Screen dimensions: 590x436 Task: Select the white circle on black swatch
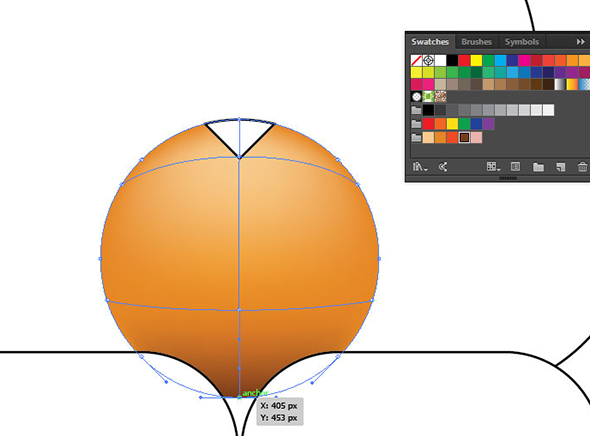coord(416,97)
